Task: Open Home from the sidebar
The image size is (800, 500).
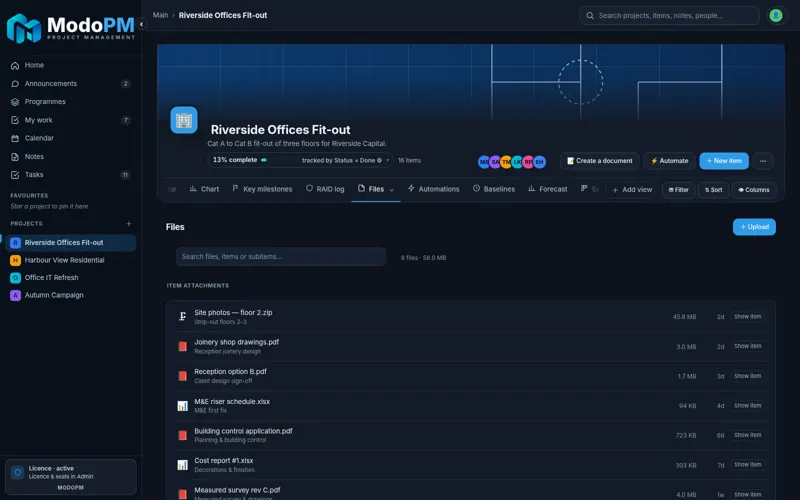Action: (x=70, y=65)
